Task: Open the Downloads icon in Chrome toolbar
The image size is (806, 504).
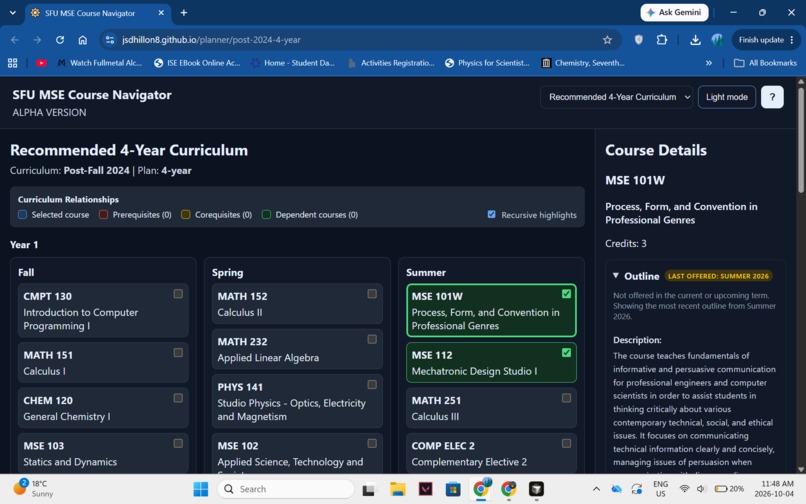Action: pyautogui.click(x=695, y=40)
